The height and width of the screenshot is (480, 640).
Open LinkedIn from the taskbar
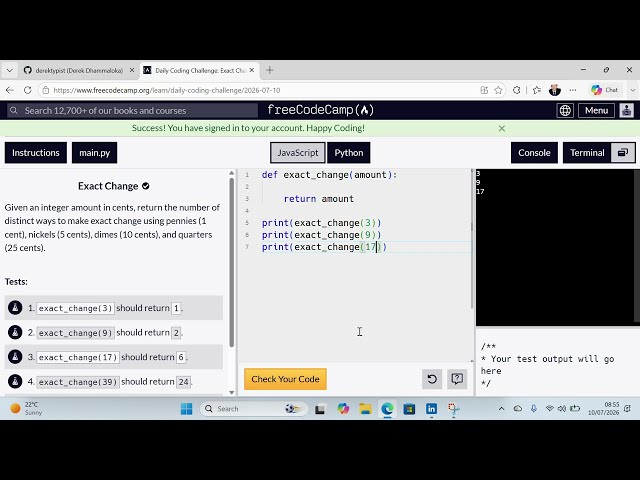[431, 409]
